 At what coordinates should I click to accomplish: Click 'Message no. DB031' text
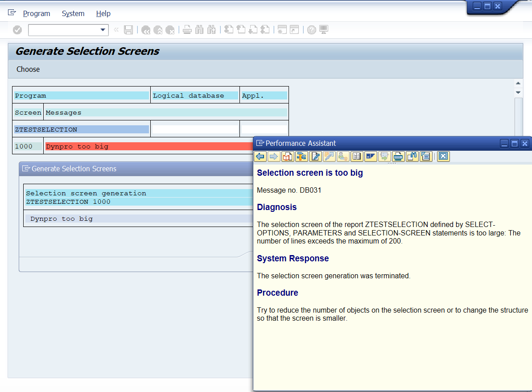(289, 190)
